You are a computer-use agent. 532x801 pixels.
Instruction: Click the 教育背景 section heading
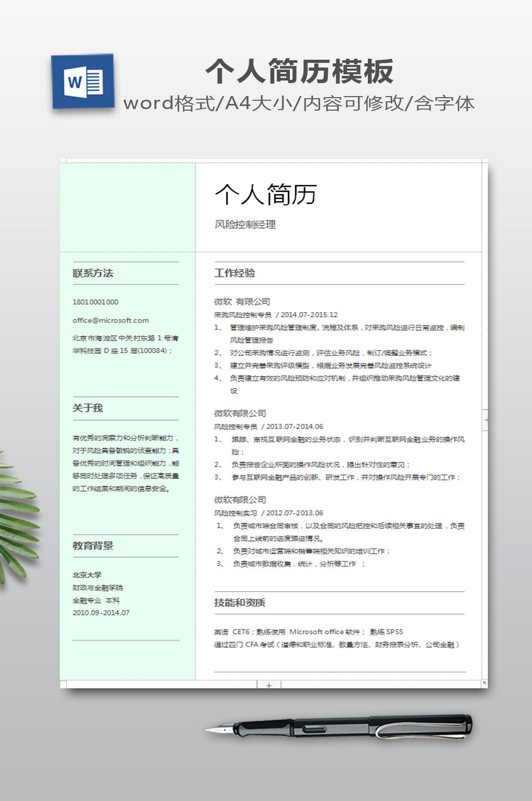pyautogui.click(x=93, y=546)
